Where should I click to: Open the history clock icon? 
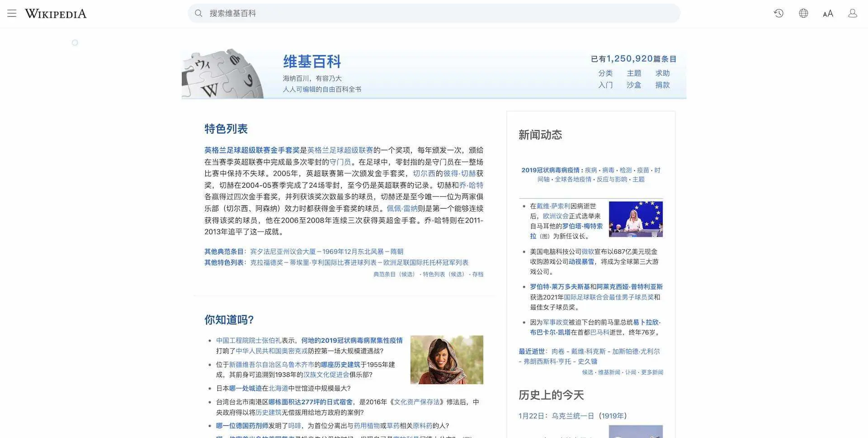click(778, 13)
